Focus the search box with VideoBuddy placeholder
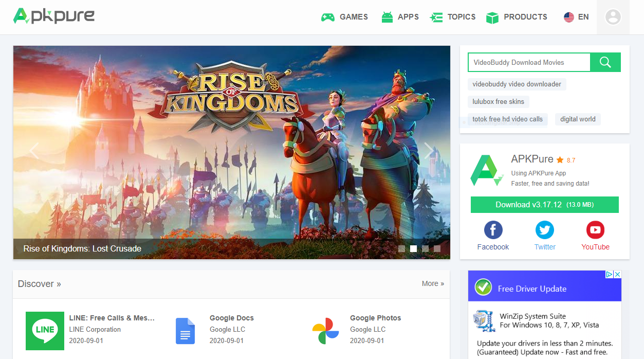The image size is (644, 359). (529, 62)
